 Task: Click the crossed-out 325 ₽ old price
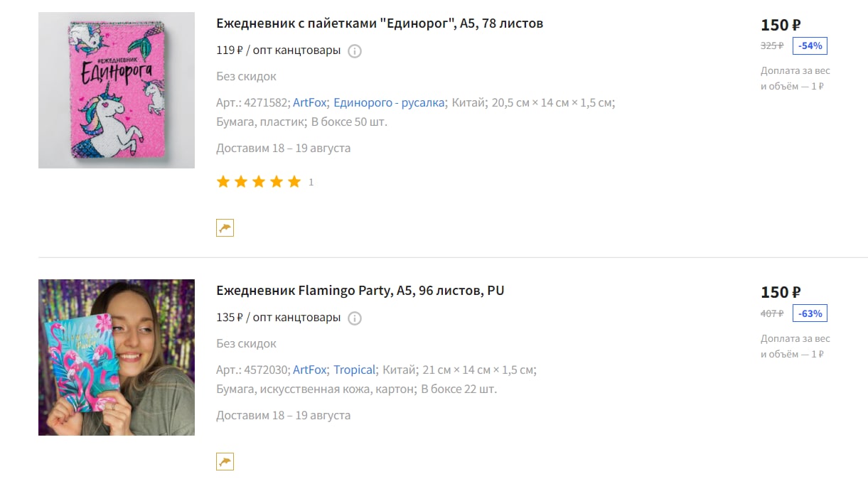coord(772,45)
